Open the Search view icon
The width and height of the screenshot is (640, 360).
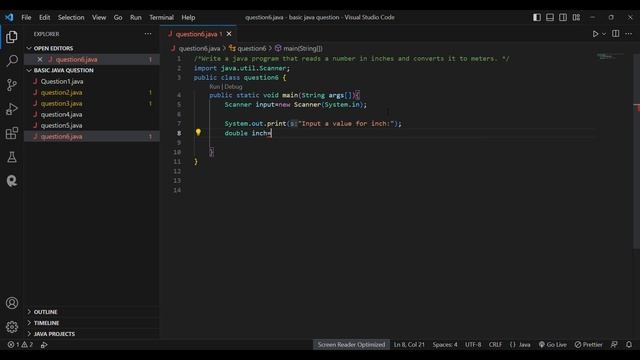coord(12,61)
